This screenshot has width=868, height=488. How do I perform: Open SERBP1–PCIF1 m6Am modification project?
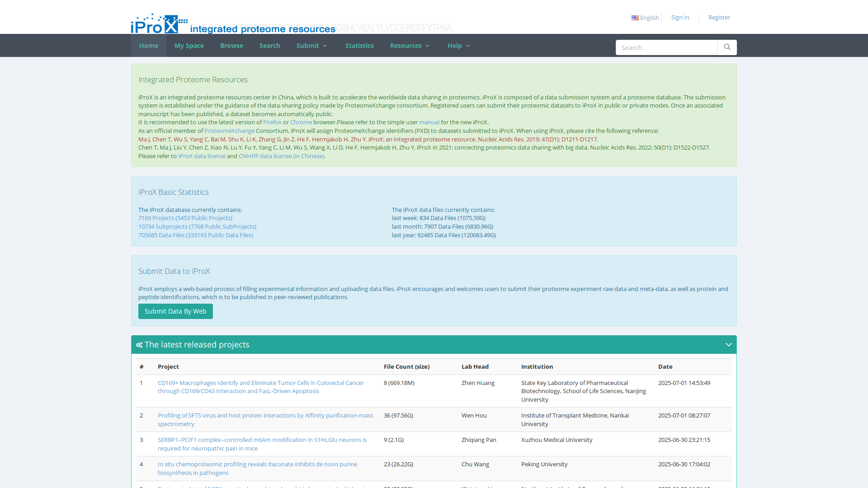coord(262,444)
